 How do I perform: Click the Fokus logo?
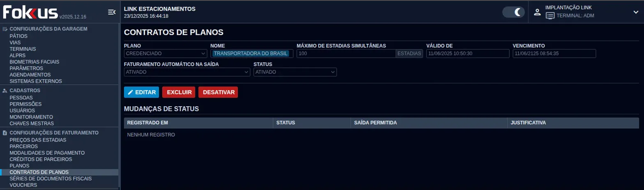[30, 12]
